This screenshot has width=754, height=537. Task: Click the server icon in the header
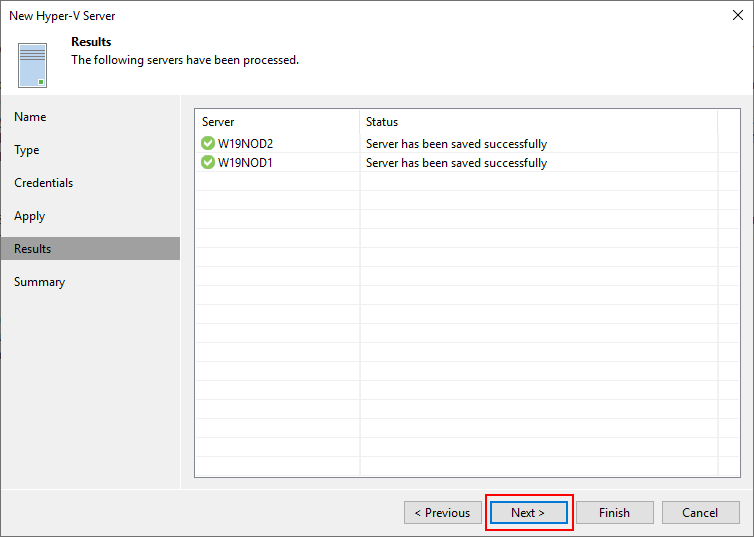pos(32,65)
